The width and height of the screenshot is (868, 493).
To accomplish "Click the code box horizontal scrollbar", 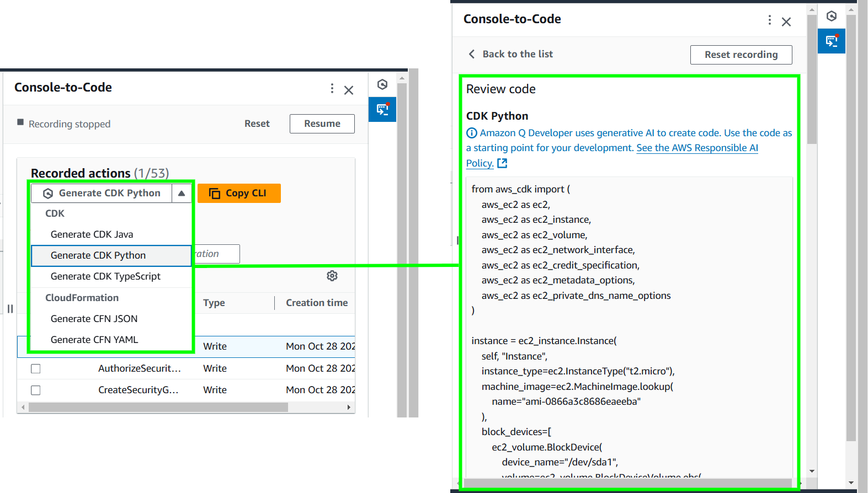I will tap(629, 483).
